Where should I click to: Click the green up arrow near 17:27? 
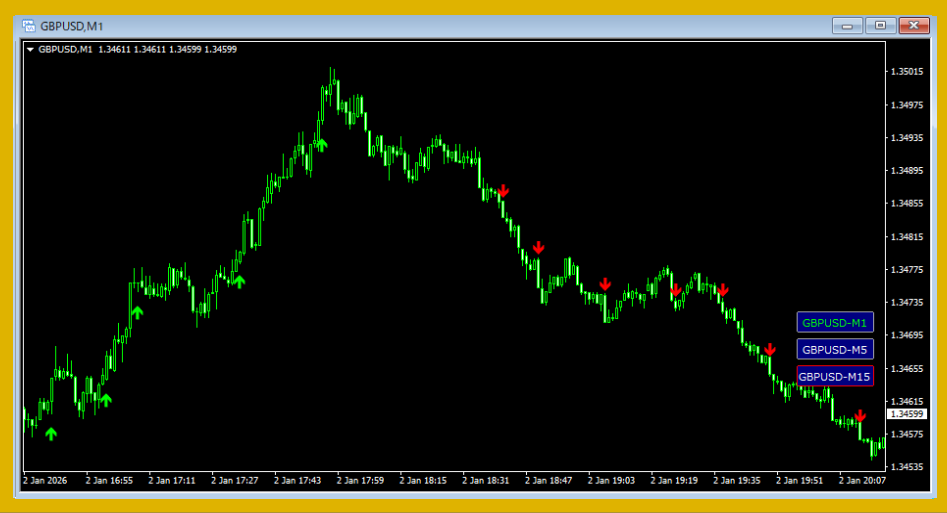click(x=239, y=281)
